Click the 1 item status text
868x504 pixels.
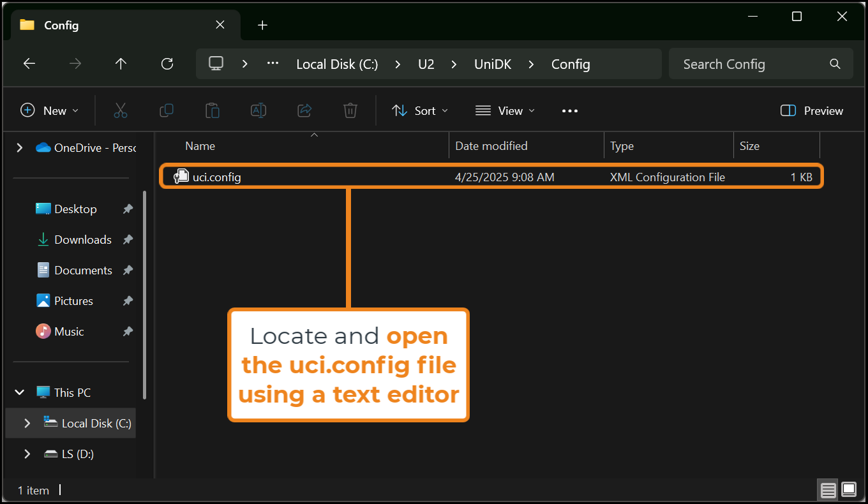[33, 490]
